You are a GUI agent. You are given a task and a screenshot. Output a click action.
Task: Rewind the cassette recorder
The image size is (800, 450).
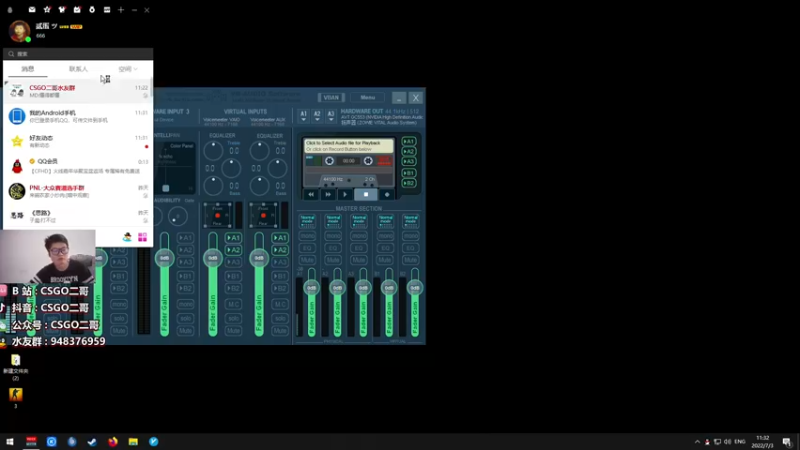311,194
